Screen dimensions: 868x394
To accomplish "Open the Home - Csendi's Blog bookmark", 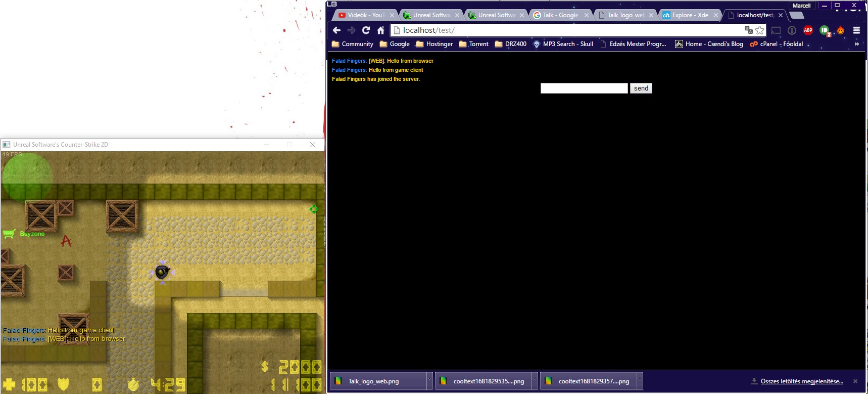I will 709,44.
